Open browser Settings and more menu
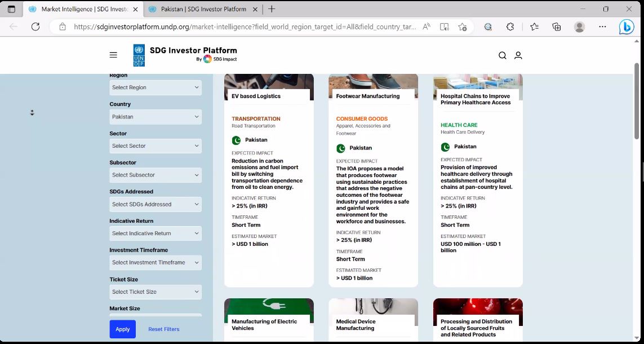The height and width of the screenshot is (344, 644). coord(602,27)
